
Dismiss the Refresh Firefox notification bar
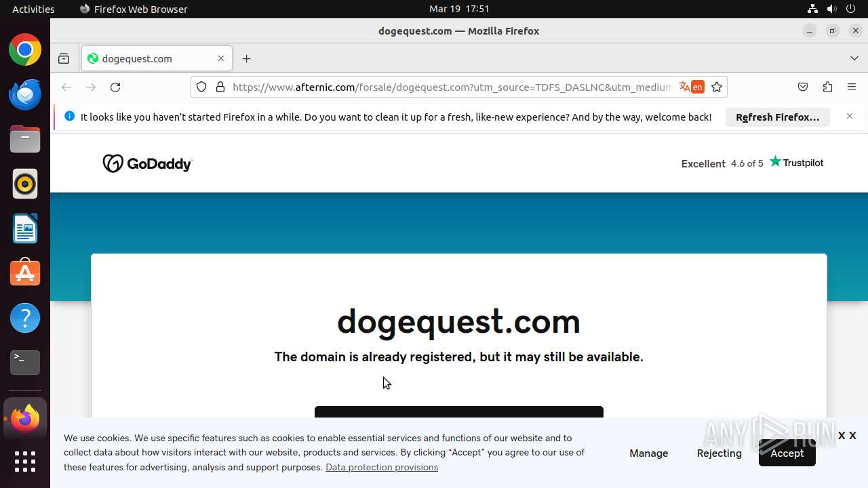pos(850,117)
